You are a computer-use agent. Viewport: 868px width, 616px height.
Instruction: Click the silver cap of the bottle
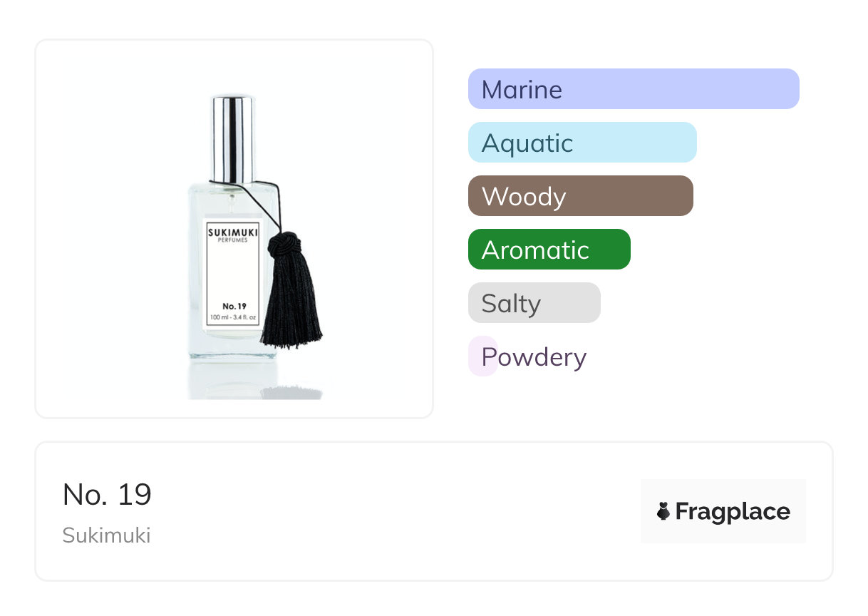(x=232, y=139)
